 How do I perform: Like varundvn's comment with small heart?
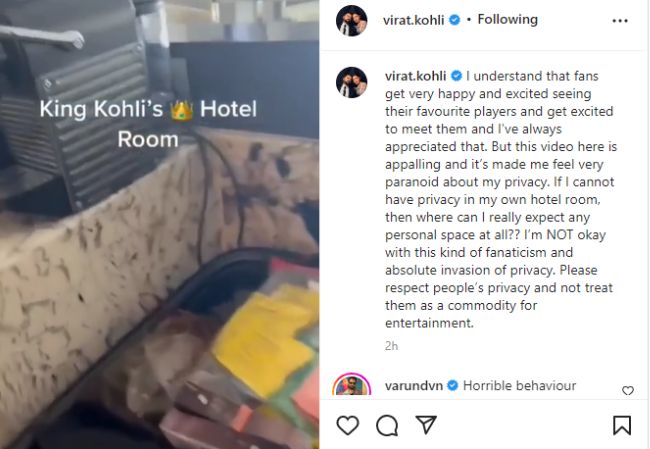tap(628, 391)
